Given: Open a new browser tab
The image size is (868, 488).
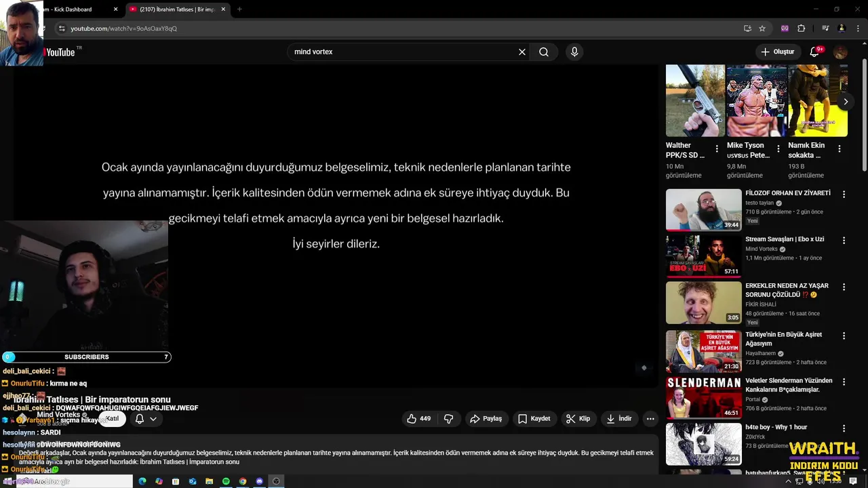Looking at the screenshot, I should [239, 9].
